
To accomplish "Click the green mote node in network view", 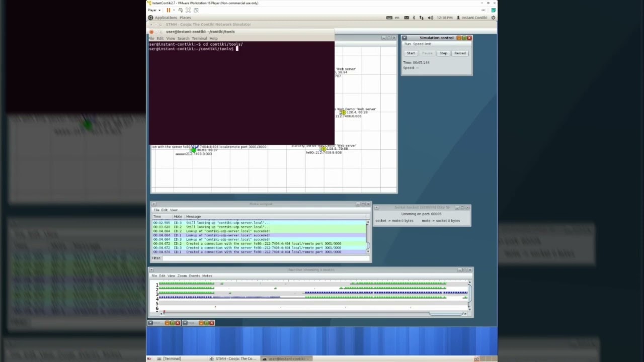I will (194, 150).
